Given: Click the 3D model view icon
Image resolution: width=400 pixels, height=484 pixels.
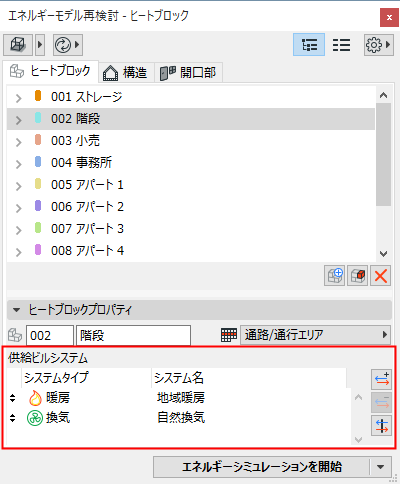Looking at the screenshot, I should tap(18, 44).
